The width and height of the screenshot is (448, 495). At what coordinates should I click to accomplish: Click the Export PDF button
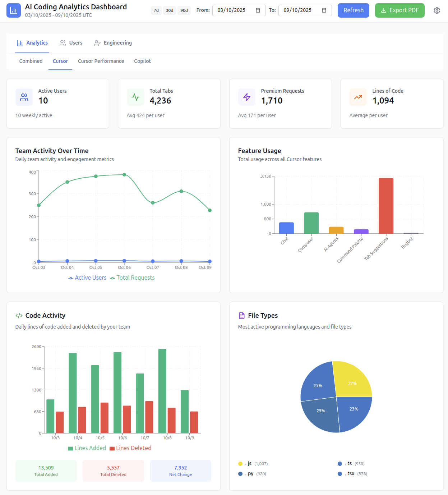[x=400, y=10]
